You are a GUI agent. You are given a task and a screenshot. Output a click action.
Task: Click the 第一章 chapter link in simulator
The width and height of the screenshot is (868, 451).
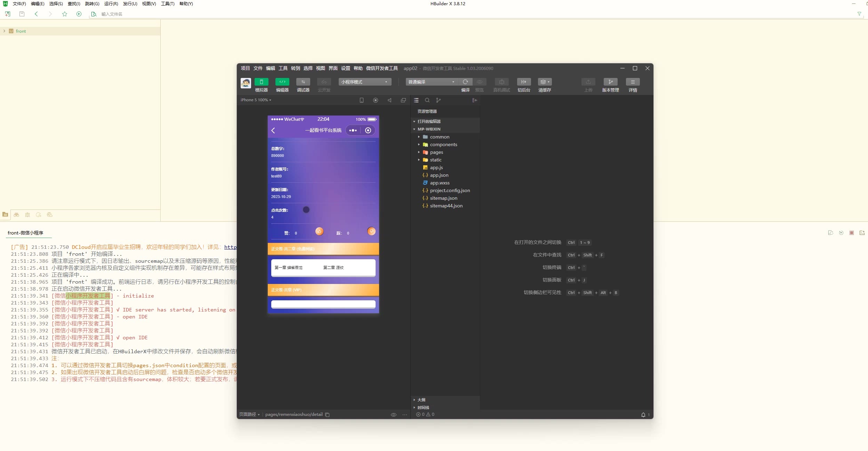pos(288,268)
